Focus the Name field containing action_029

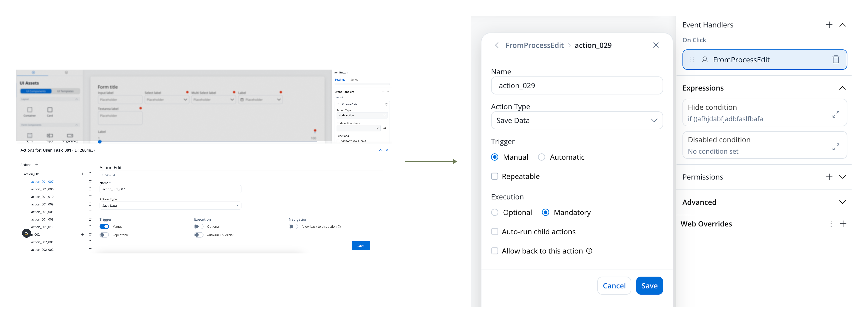[x=577, y=85]
